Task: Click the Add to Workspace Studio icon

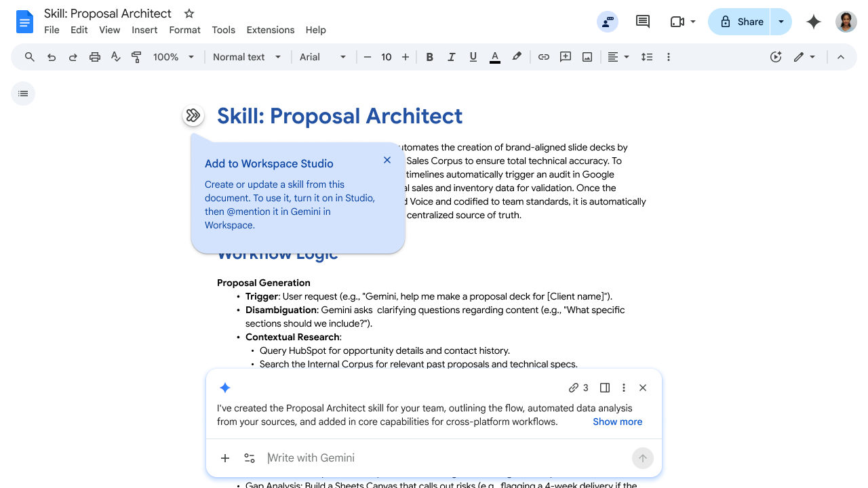Action: click(193, 116)
